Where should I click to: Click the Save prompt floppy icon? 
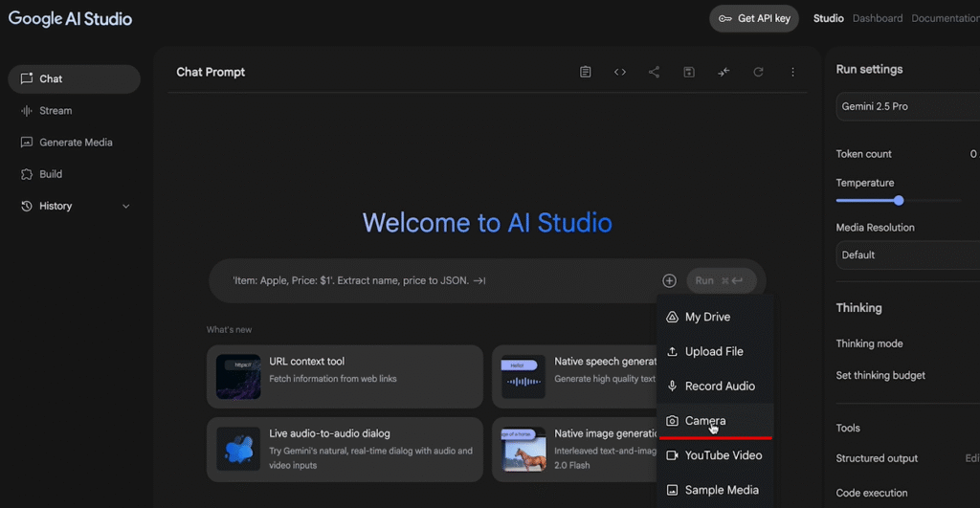point(689,72)
